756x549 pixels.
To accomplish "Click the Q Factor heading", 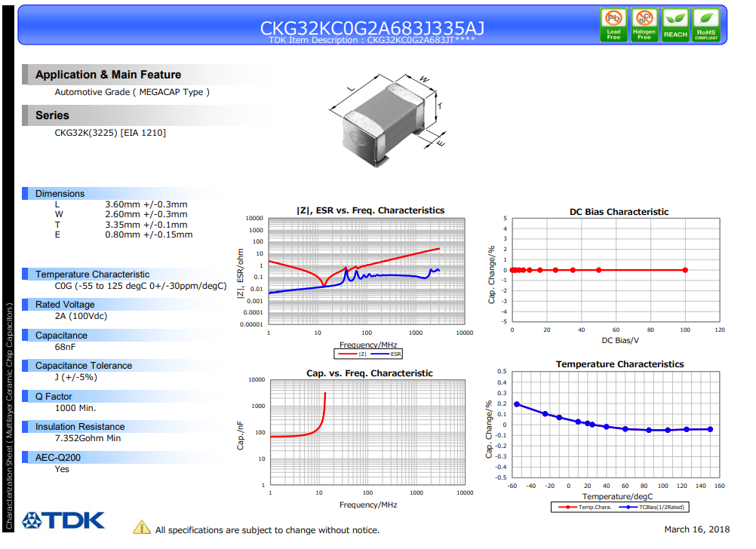I will tap(54, 397).
